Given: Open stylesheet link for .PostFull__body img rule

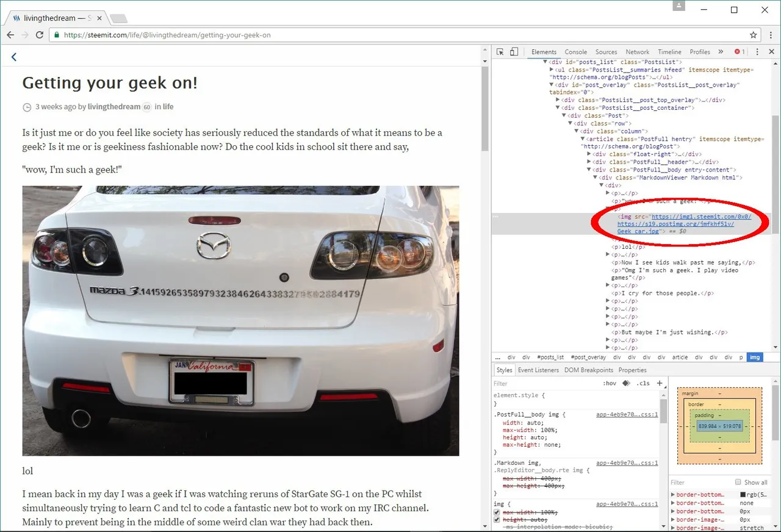Looking at the screenshot, I should pyautogui.click(x=627, y=415).
